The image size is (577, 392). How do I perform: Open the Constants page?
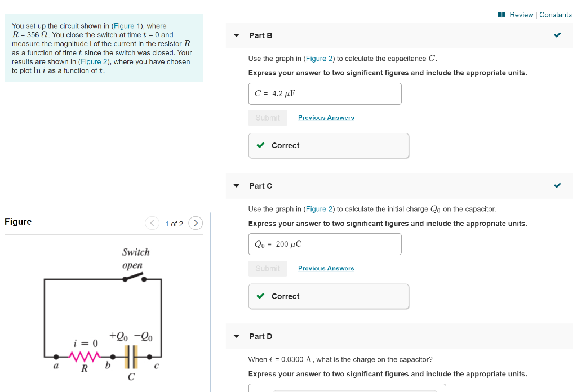pyautogui.click(x=556, y=15)
